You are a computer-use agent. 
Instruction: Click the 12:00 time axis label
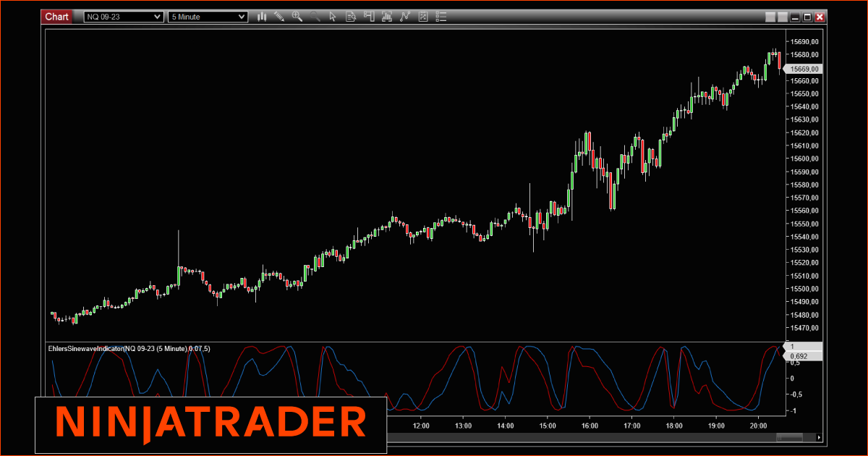(x=421, y=426)
